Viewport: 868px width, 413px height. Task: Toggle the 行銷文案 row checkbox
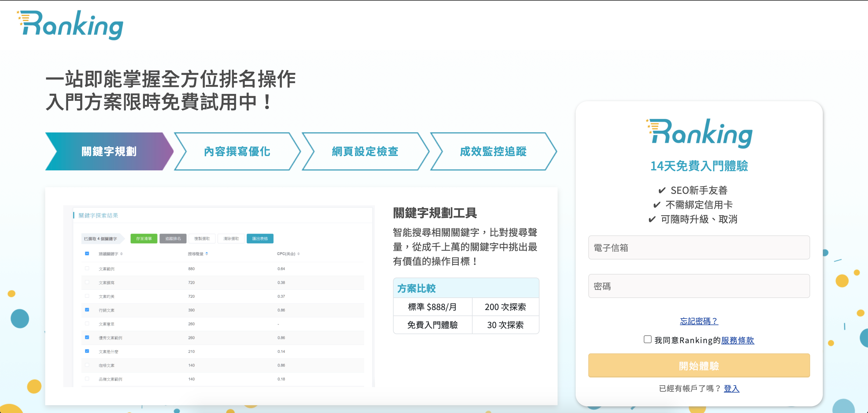coord(87,310)
